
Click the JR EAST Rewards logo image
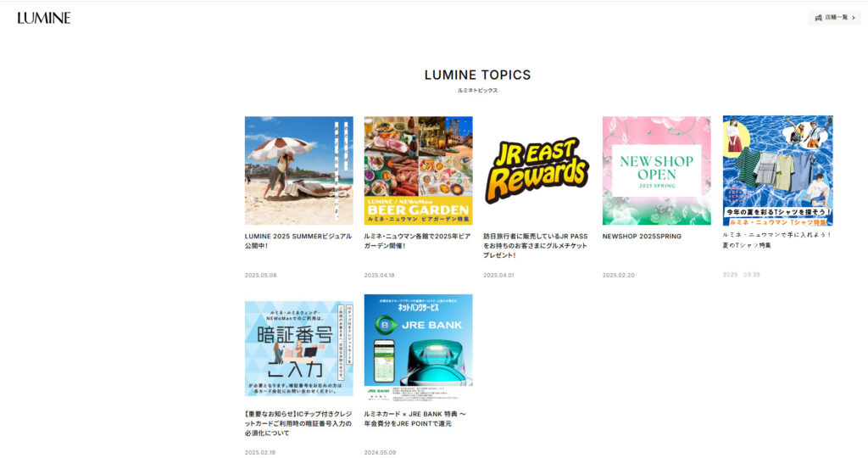click(537, 170)
